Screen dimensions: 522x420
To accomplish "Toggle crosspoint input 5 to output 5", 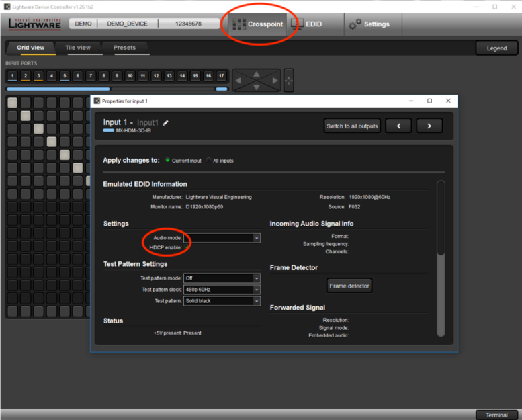I will pyautogui.click(x=64, y=155).
